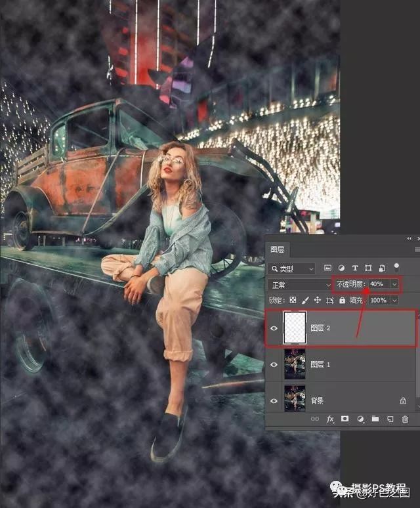Click the shape layer filter icon
Viewport: 420px width, 508px height.
click(x=368, y=268)
